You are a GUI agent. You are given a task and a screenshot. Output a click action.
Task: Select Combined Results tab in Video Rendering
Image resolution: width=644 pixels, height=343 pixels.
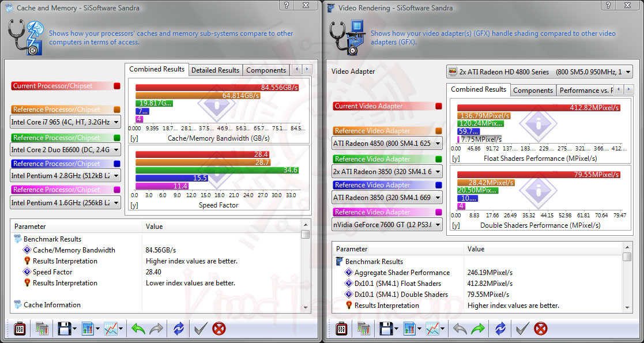click(479, 89)
